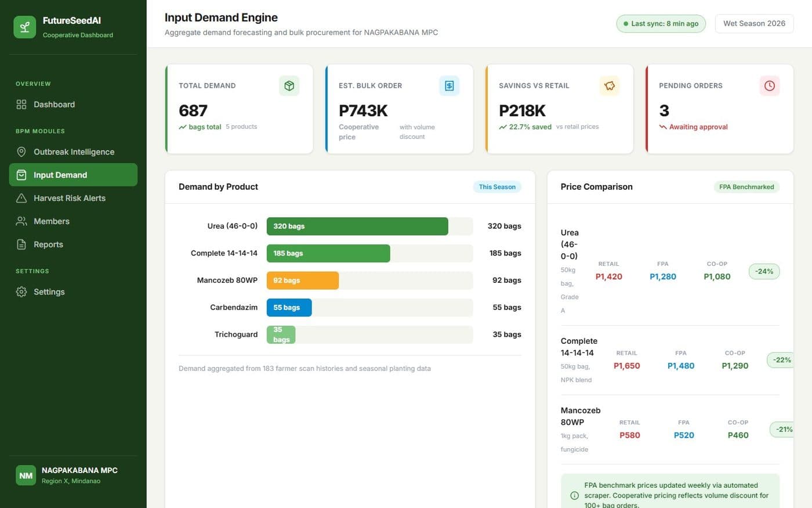Click the orange Mancozeb 92 bags bar

click(x=303, y=280)
